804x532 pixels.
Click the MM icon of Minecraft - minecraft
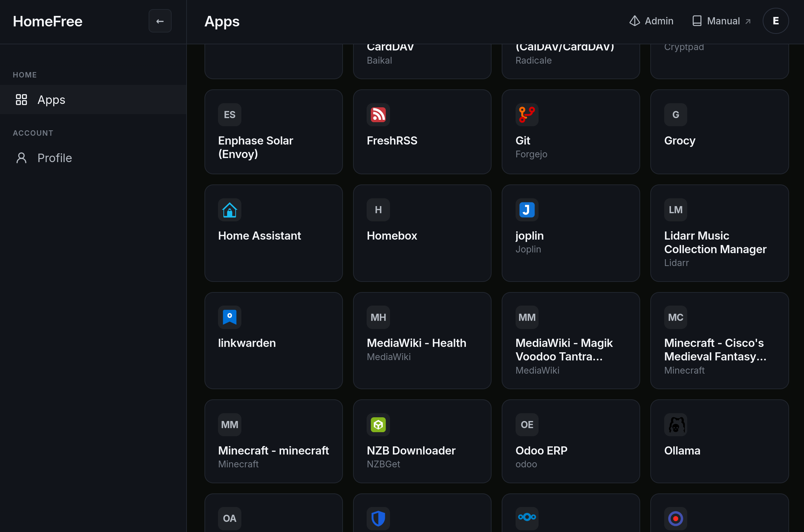click(x=230, y=424)
